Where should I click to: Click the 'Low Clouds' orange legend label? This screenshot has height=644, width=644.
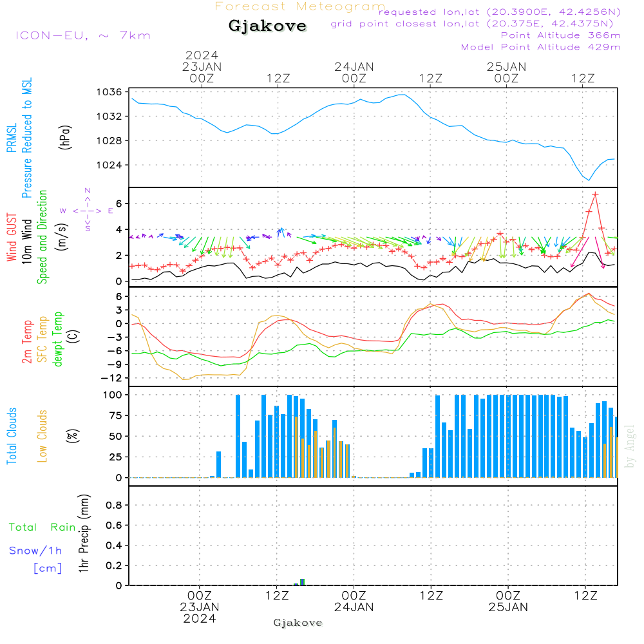[x=43, y=435]
